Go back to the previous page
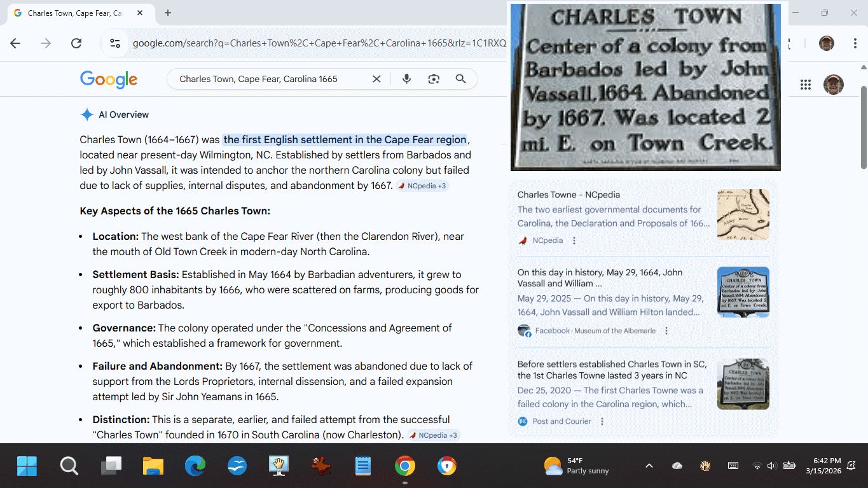Image resolution: width=868 pixels, height=488 pixels. click(15, 43)
